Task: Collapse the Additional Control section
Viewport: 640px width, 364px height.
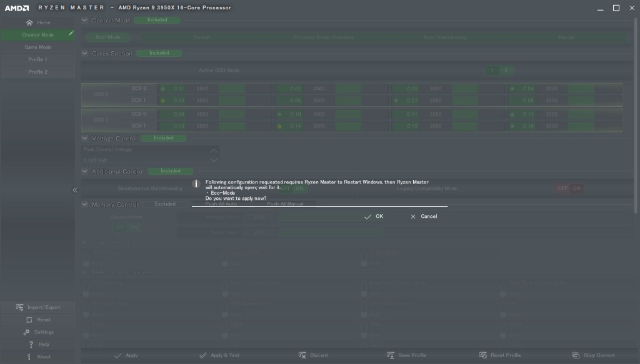Action: point(84,171)
